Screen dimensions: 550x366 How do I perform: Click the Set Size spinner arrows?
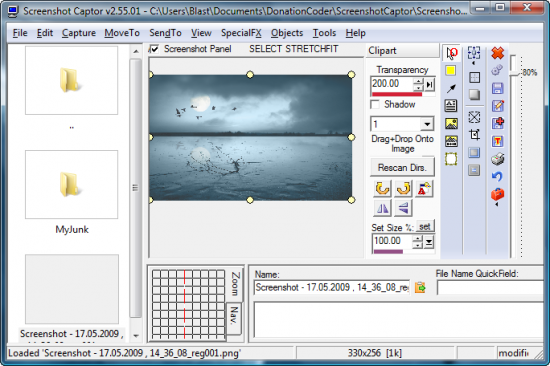tap(417, 242)
